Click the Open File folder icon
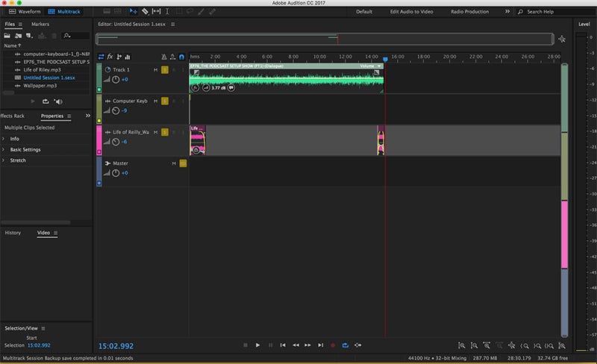The image size is (597, 364). coord(7,35)
